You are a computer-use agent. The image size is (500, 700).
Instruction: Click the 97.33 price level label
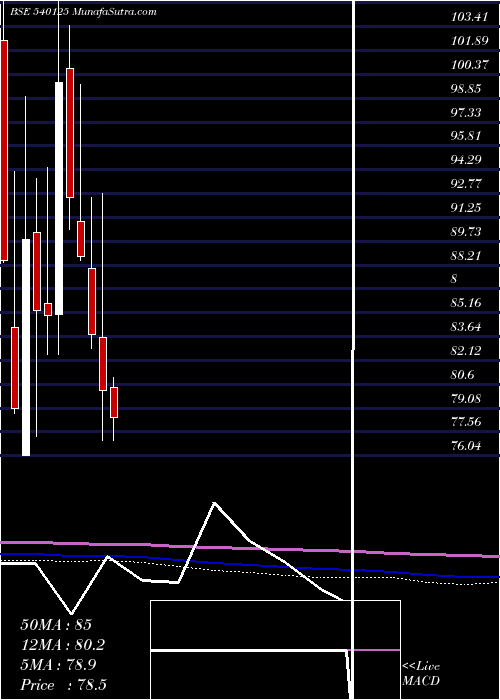pyautogui.click(x=467, y=112)
